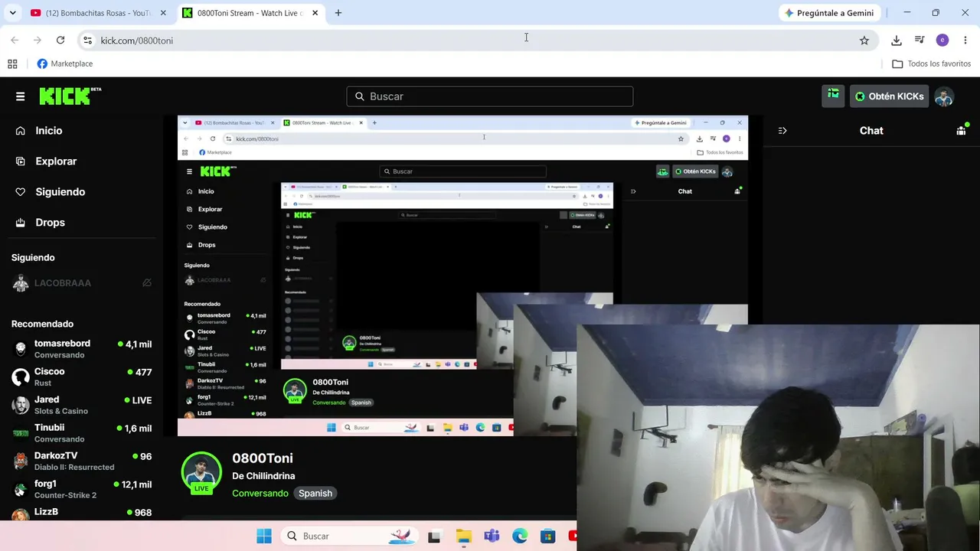Open Chrome's tab search dropdown arrow
This screenshot has width=980, height=551.
tap(13, 13)
